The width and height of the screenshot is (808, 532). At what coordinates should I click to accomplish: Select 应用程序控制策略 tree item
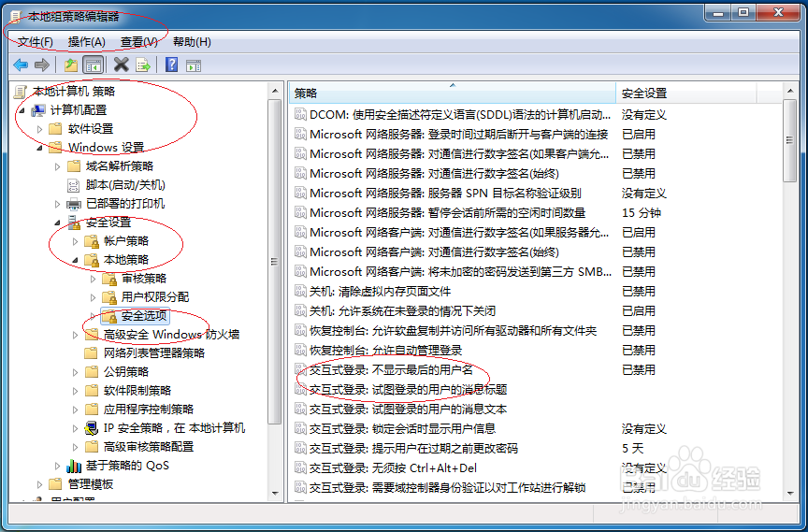pyautogui.click(x=149, y=410)
